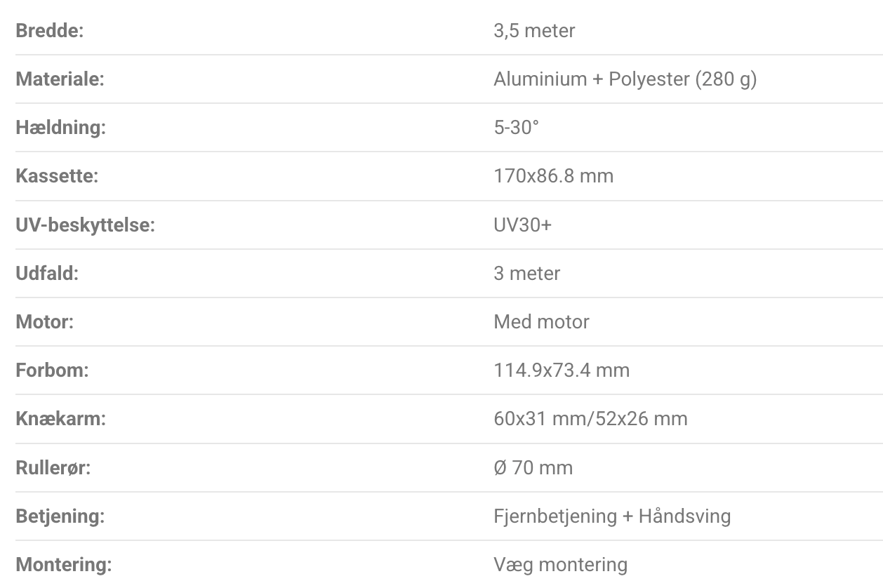This screenshot has height=588, width=883.
Task: Click the Ø 70 mm value
Action: point(533,467)
